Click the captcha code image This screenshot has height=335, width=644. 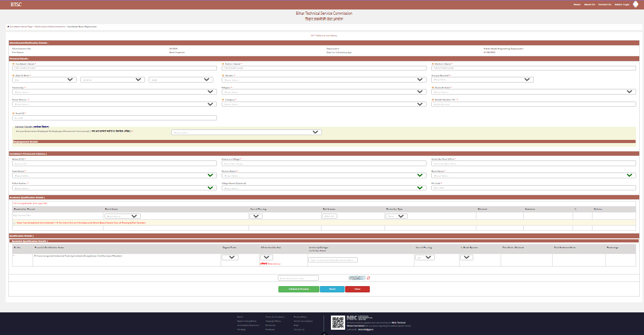pyautogui.click(x=356, y=278)
